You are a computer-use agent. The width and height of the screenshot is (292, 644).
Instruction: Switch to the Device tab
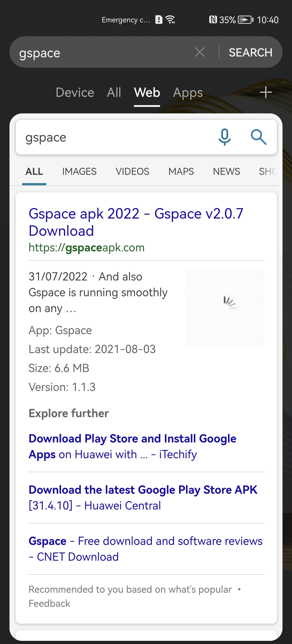(75, 93)
